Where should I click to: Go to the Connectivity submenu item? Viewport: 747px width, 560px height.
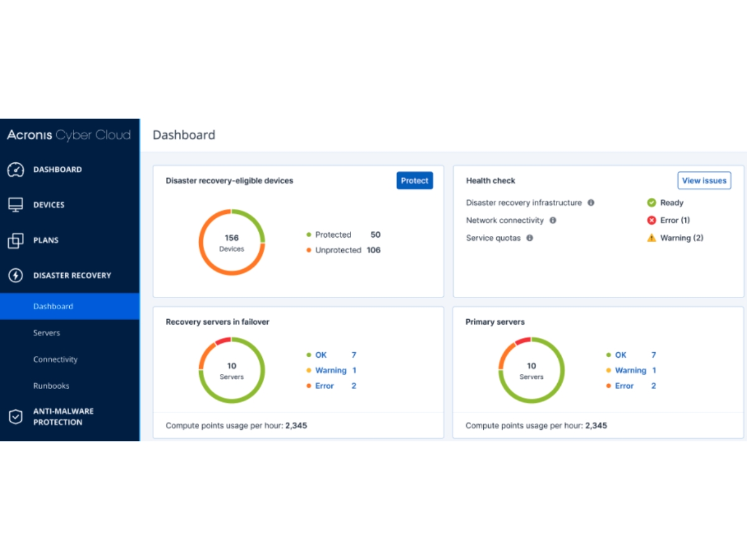55,360
